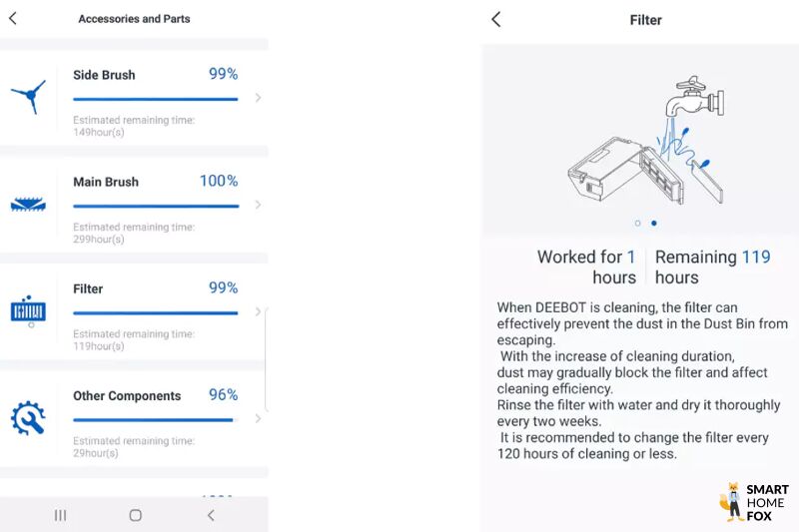Screen dimensions: 799x532
Task: Tap the Other Components wrench-gear icon
Action: 29,417
